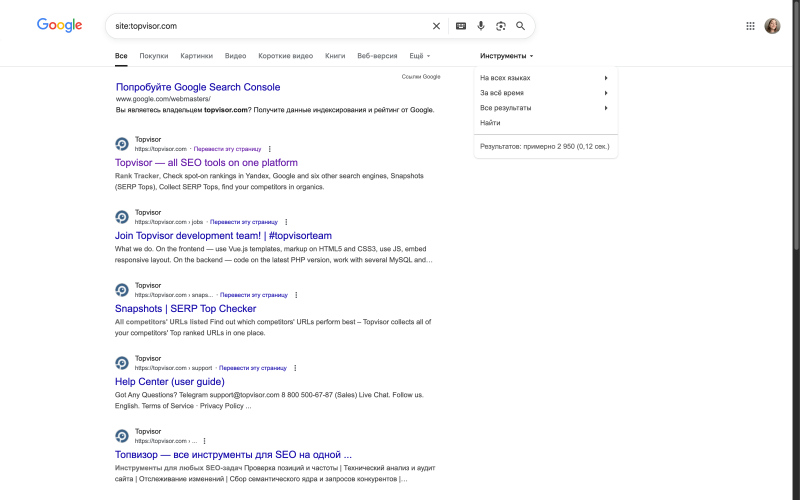The height and width of the screenshot is (500, 800).
Task: Switch to the Веб-версия tab
Action: click(x=377, y=56)
